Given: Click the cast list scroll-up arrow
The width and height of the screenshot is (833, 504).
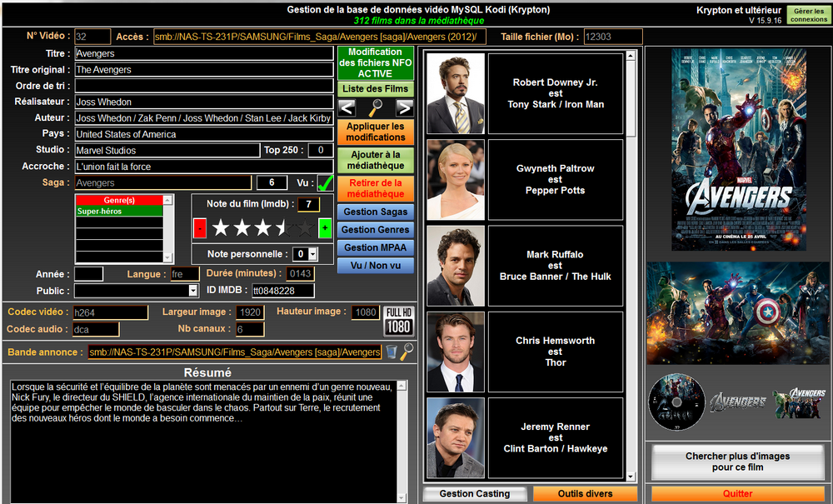Looking at the screenshot, I should (631, 55).
